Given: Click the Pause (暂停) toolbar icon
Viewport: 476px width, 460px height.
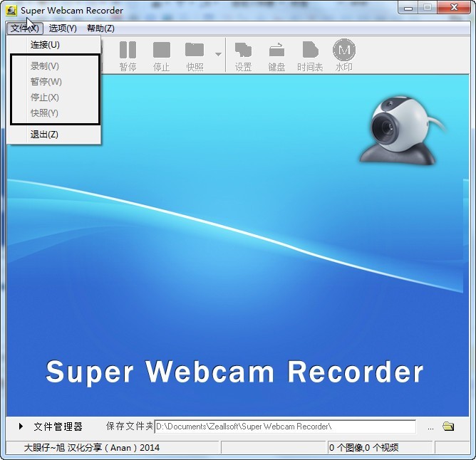Looking at the screenshot, I should pyautogui.click(x=128, y=56).
